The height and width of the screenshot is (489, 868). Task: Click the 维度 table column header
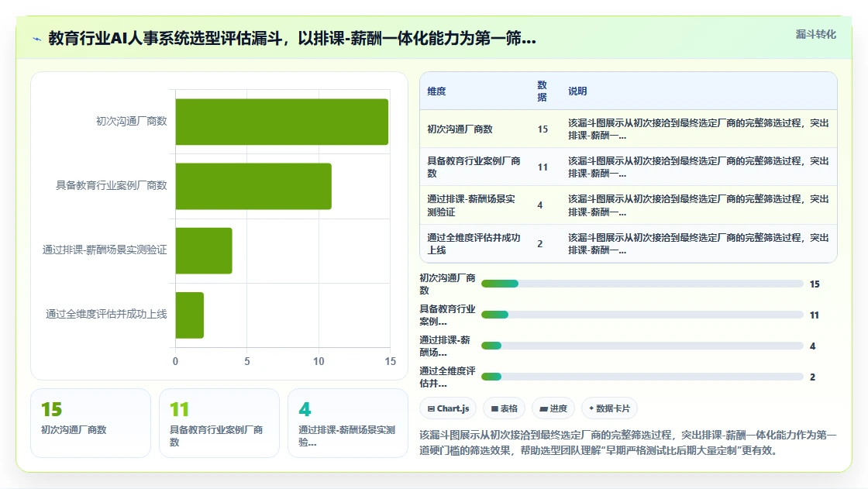click(x=436, y=91)
